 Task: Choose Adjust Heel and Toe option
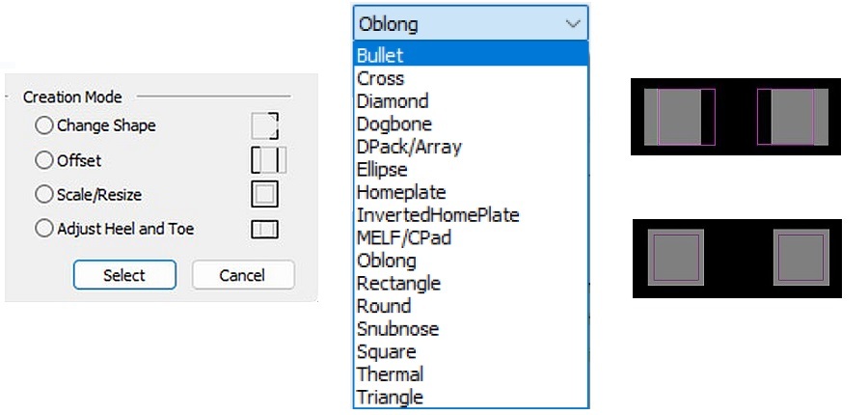43,229
